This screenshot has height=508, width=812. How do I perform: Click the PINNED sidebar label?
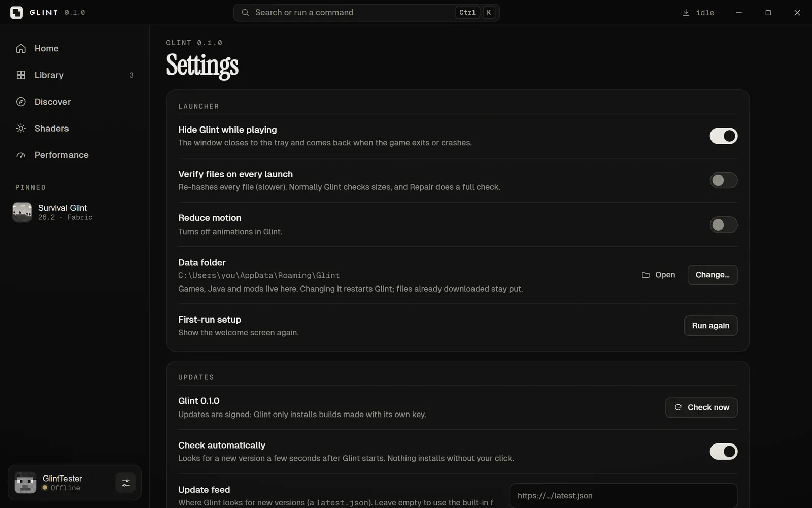point(30,187)
